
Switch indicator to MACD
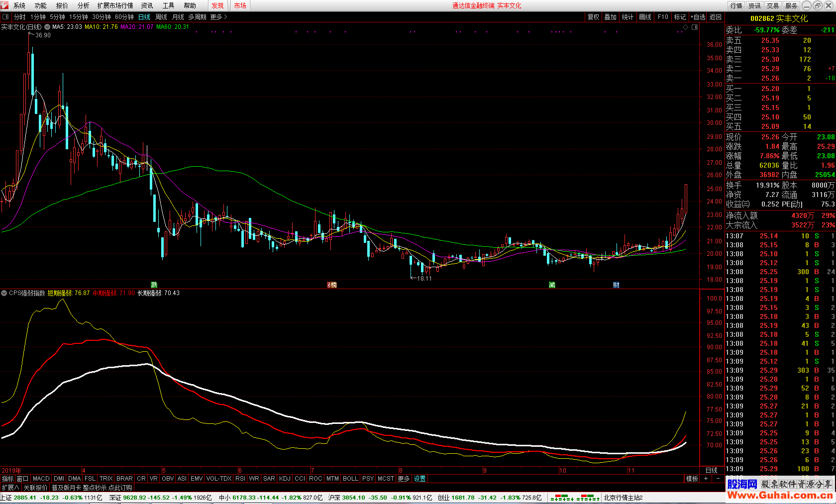click(x=41, y=479)
